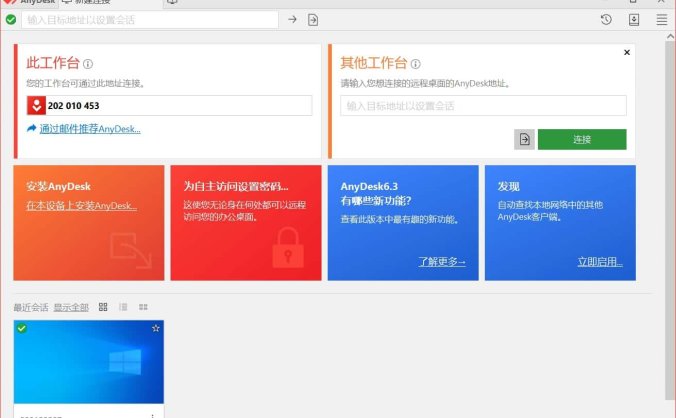The width and height of the screenshot is (676, 418).
Task: Close the 其他工作台 panel
Action: (x=627, y=52)
